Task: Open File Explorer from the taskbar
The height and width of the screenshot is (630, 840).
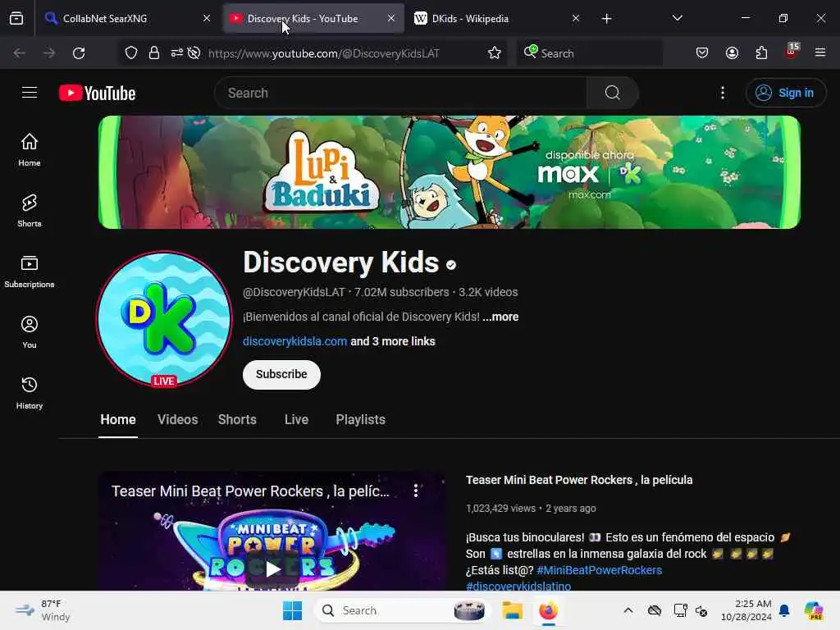Action: pyautogui.click(x=512, y=610)
